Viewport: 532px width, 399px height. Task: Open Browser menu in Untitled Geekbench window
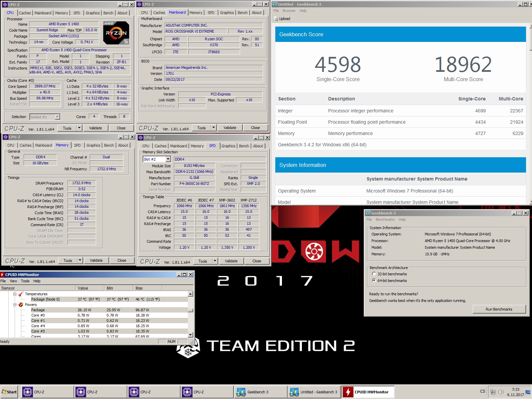(289, 11)
